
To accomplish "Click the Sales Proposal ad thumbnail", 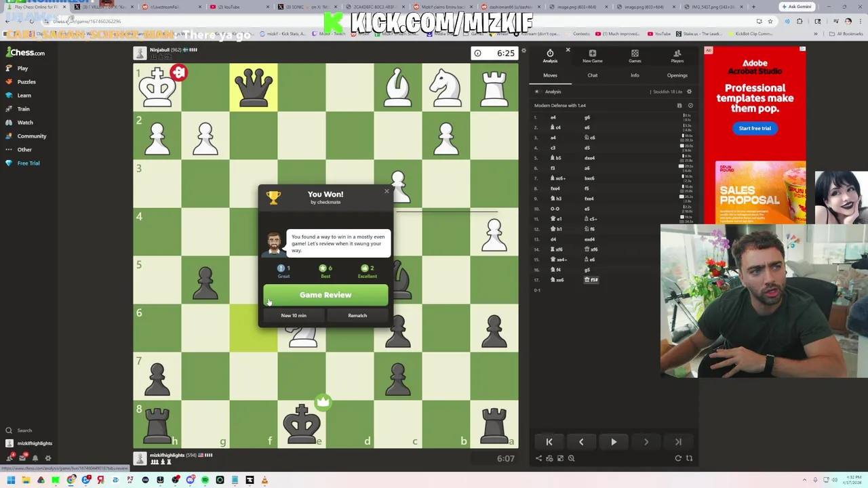I will point(760,192).
